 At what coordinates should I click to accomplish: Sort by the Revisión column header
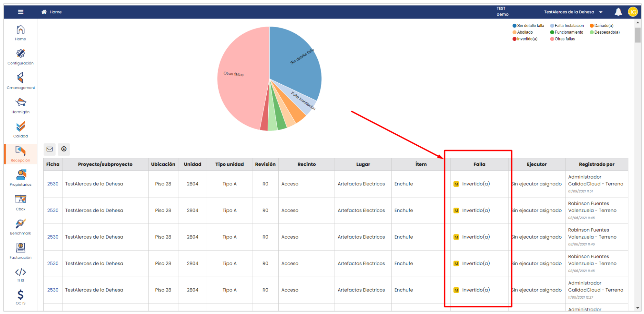(x=265, y=164)
